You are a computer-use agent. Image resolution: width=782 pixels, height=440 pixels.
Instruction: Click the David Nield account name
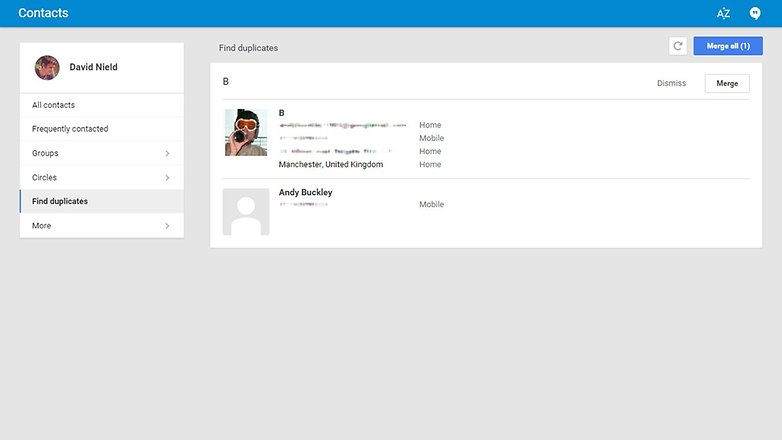pyautogui.click(x=93, y=67)
